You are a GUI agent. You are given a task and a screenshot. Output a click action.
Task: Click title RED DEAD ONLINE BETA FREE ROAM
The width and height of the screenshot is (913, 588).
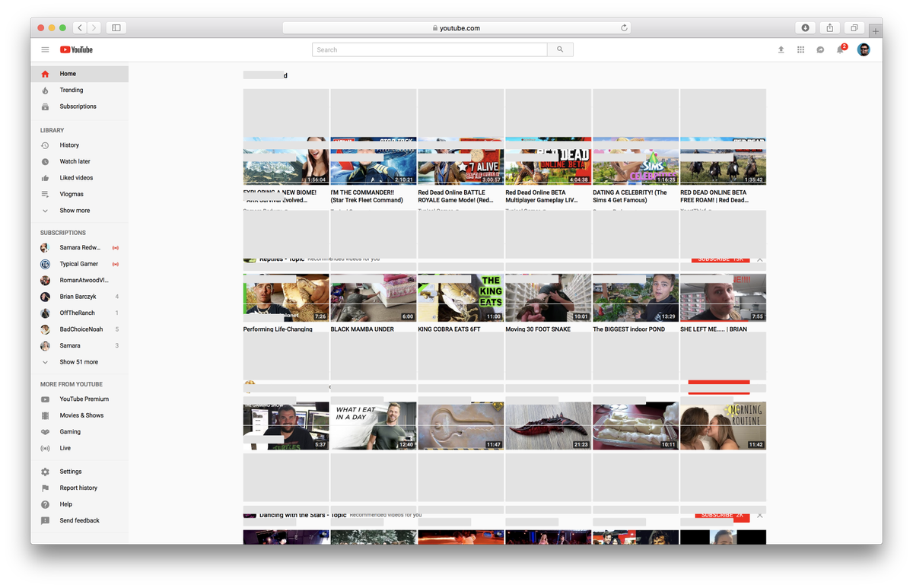(714, 196)
